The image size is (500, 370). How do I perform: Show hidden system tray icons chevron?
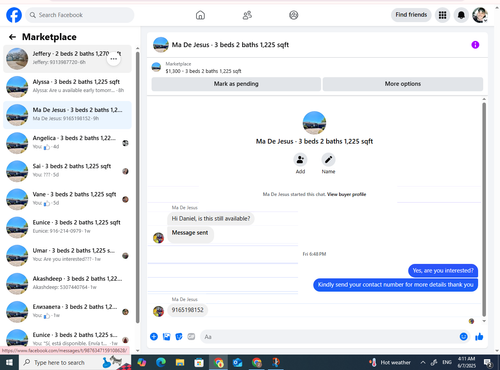point(423,362)
